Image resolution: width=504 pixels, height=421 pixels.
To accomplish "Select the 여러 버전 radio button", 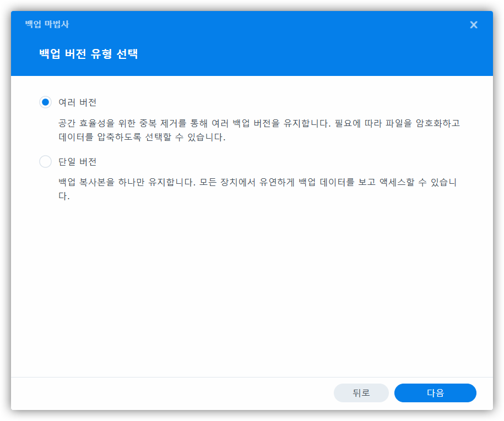I will [45, 102].
